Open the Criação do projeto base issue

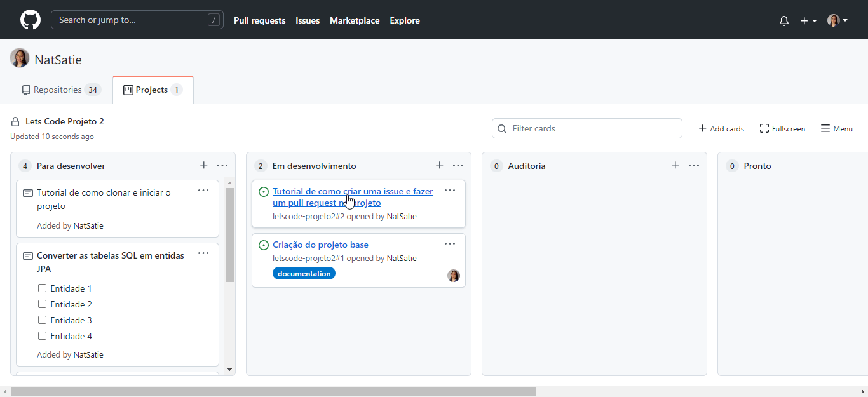(320, 245)
